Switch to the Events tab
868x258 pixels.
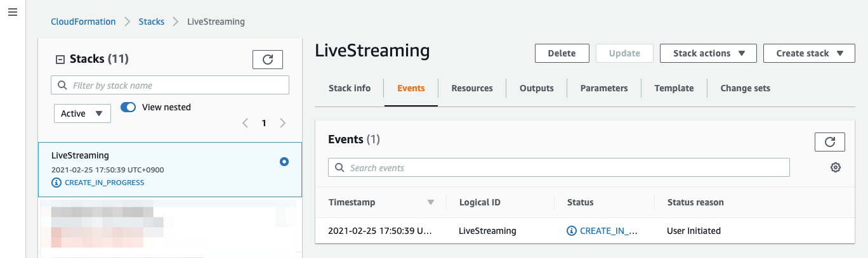(x=411, y=88)
